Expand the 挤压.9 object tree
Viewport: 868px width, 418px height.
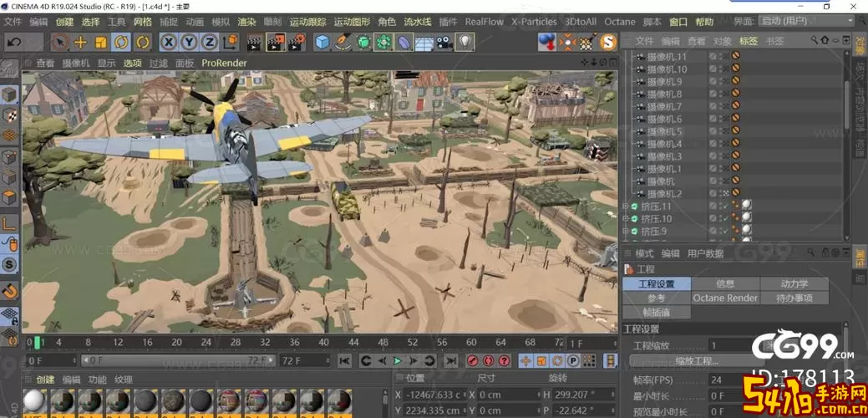click(626, 231)
